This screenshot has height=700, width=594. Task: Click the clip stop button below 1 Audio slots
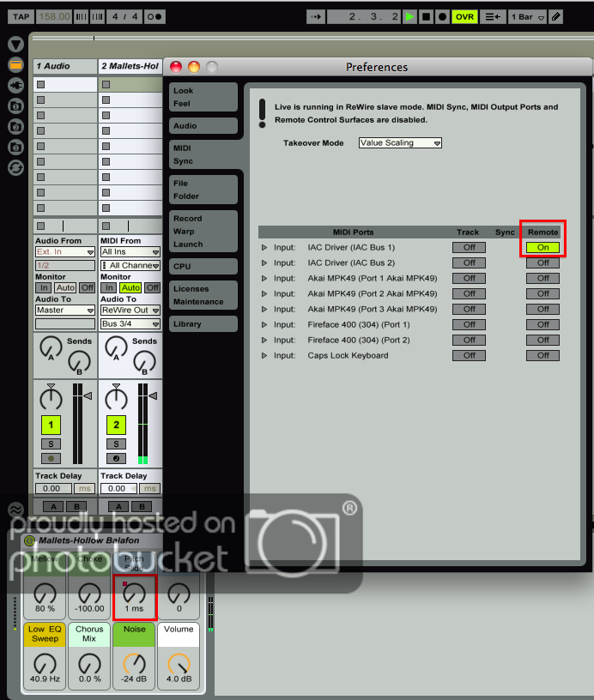tap(41, 226)
